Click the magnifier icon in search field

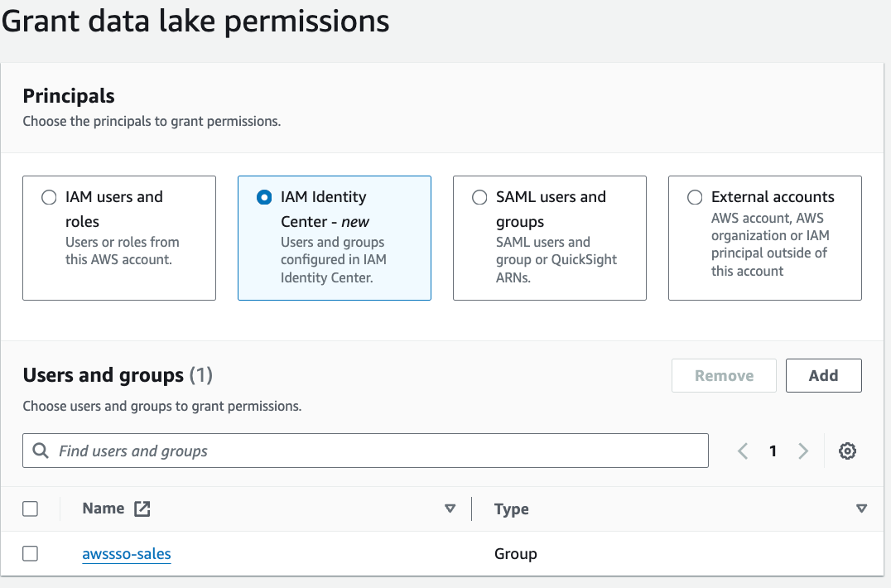40,451
